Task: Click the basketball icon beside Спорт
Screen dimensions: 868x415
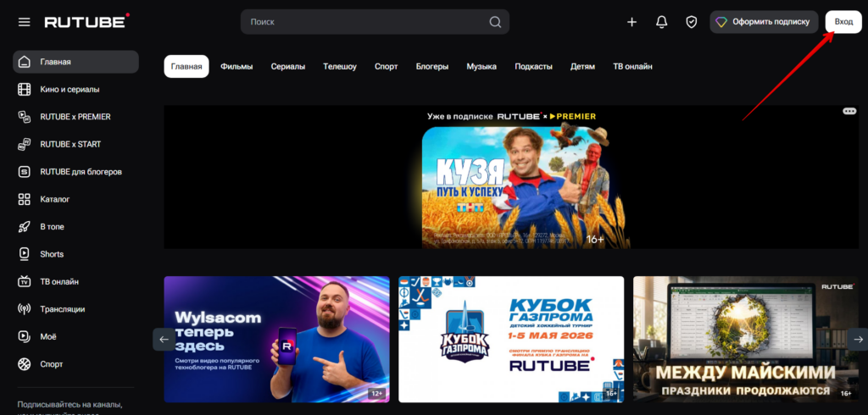Action: click(x=25, y=364)
